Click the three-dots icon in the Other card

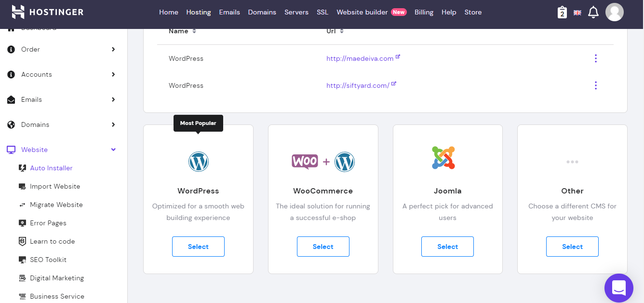click(572, 162)
